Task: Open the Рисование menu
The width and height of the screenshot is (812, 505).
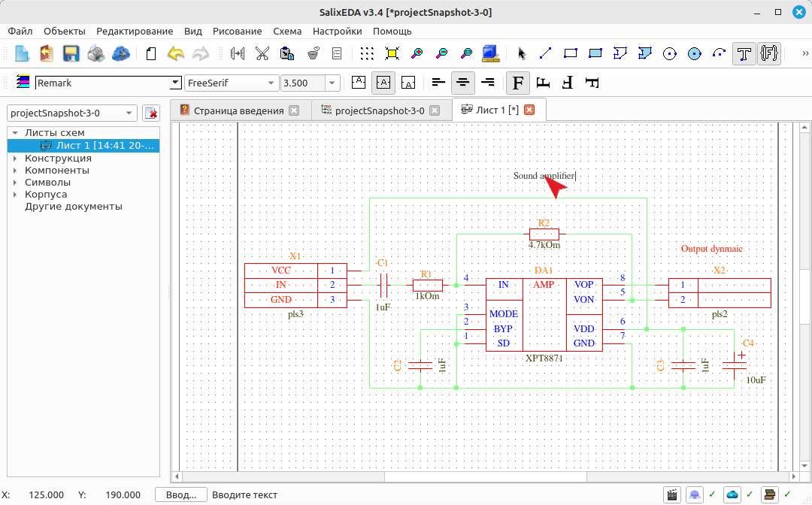Action: coord(237,31)
